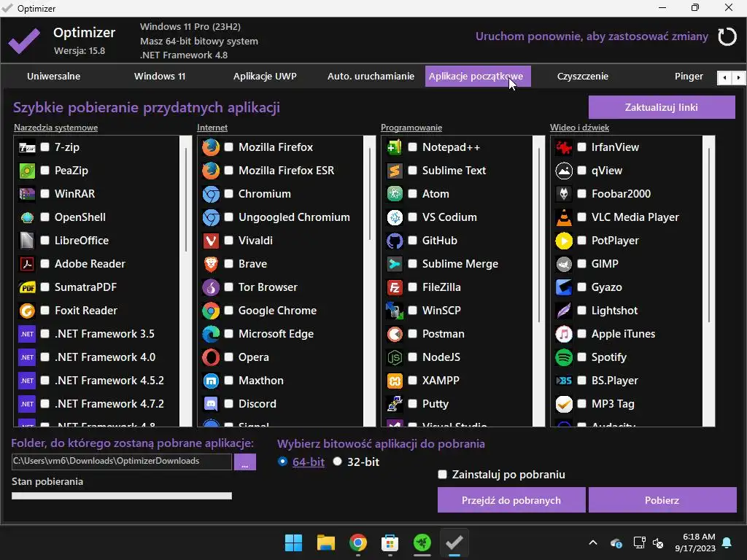Screen dimensions: 747x560
Task: Tick the VS Codium checkbox
Action: (x=413, y=217)
